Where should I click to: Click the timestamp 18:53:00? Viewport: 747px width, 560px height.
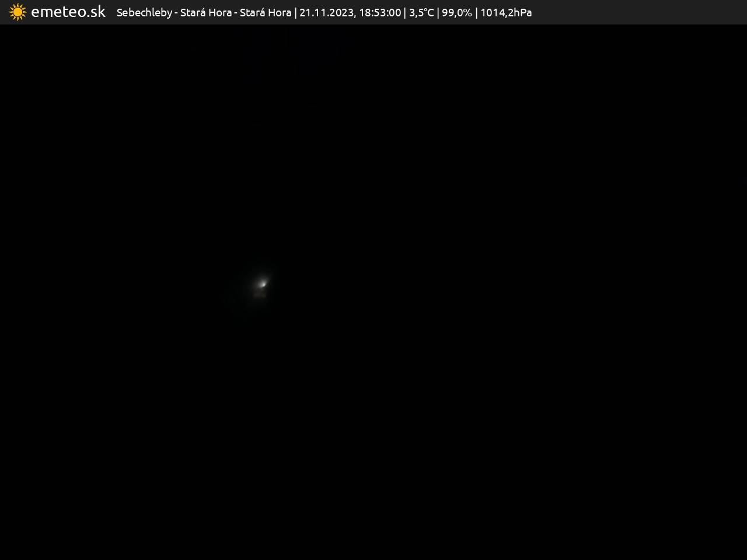[x=379, y=13]
